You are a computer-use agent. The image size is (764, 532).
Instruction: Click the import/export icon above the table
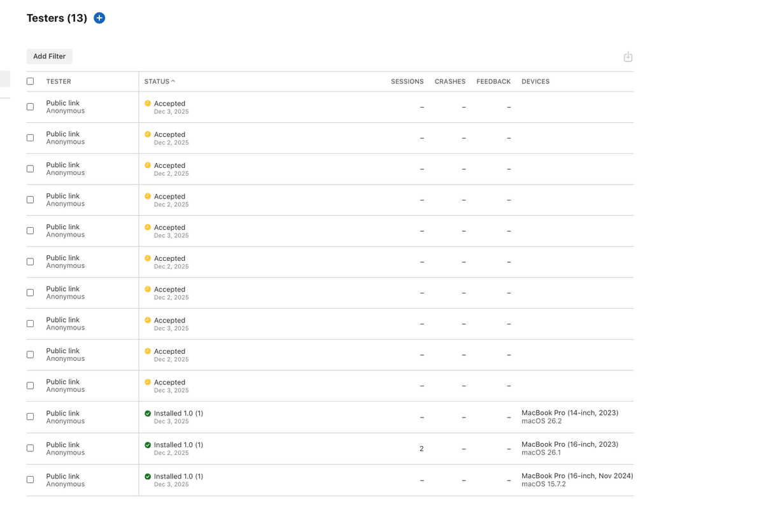pyautogui.click(x=628, y=57)
